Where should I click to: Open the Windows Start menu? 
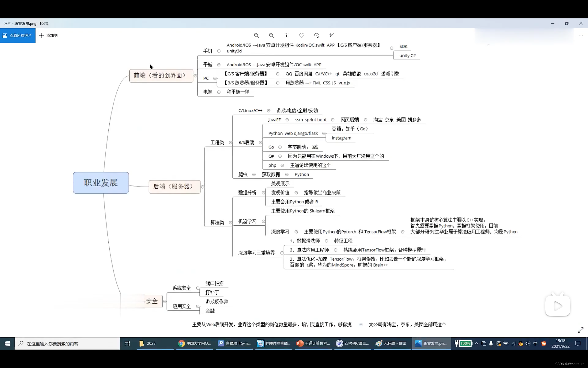point(7,343)
